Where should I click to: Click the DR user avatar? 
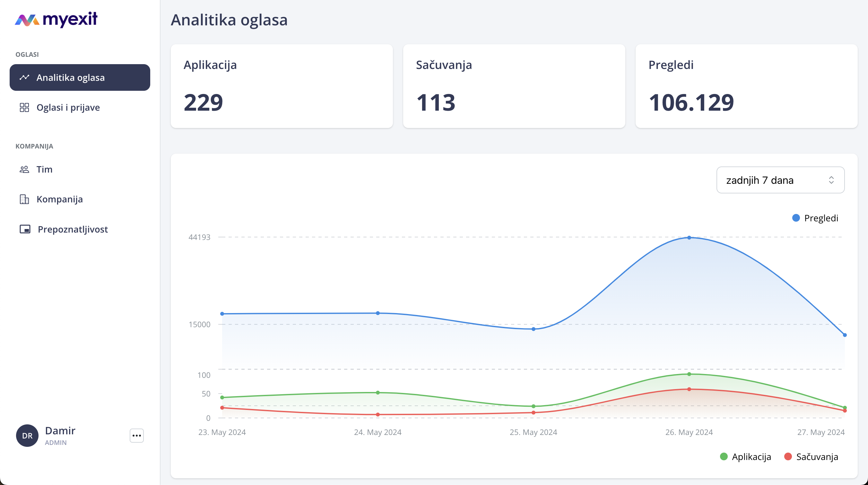click(x=27, y=436)
